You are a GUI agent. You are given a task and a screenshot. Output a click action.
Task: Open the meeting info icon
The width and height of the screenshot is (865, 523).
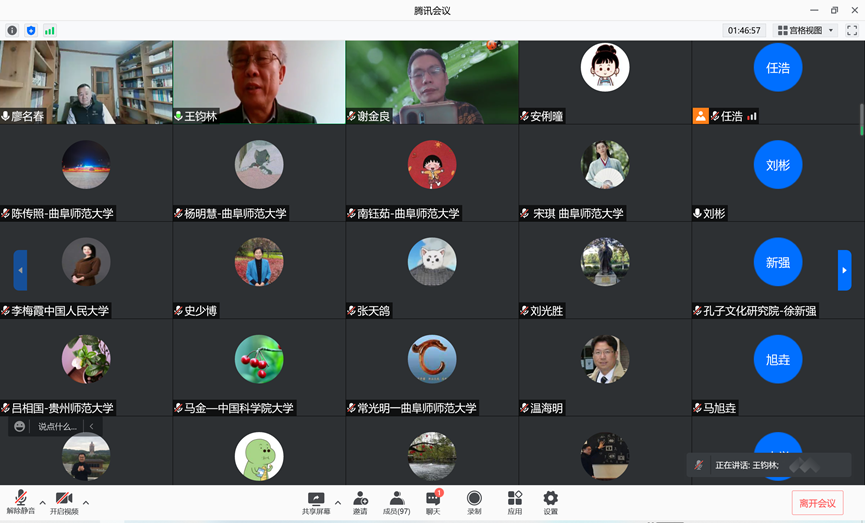pos(12,31)
